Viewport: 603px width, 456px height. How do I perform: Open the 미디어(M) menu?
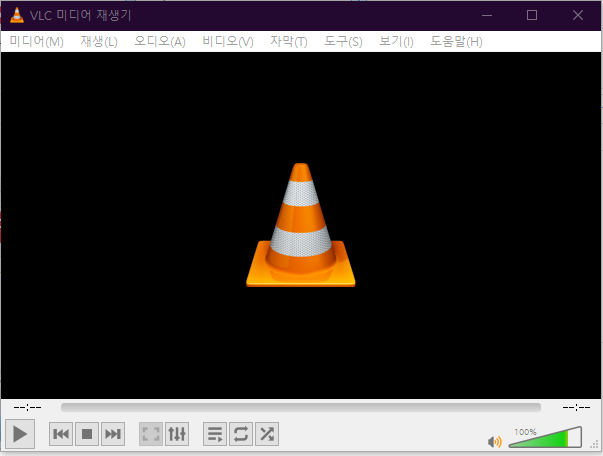(x=37, y=41)
